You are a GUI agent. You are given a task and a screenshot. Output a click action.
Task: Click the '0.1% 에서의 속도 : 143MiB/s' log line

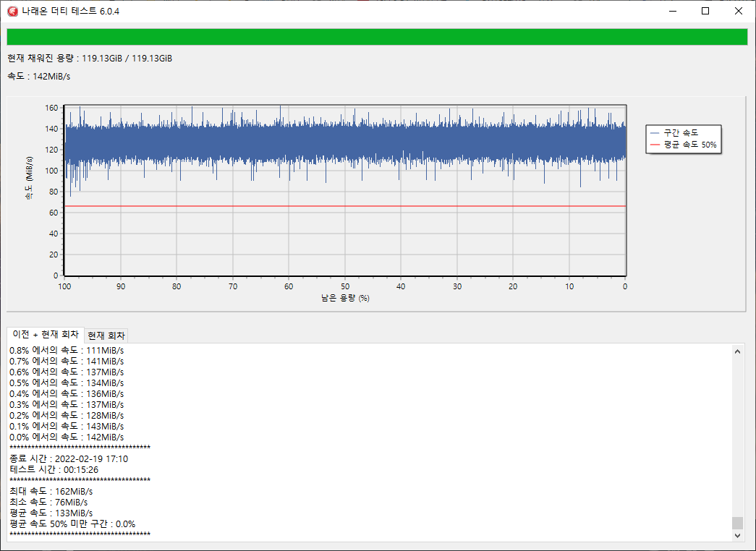(67, 427)
